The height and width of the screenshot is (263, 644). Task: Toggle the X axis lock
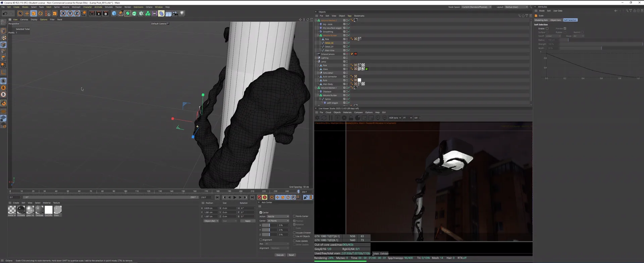pyautogui.click(x=63, y=13)
